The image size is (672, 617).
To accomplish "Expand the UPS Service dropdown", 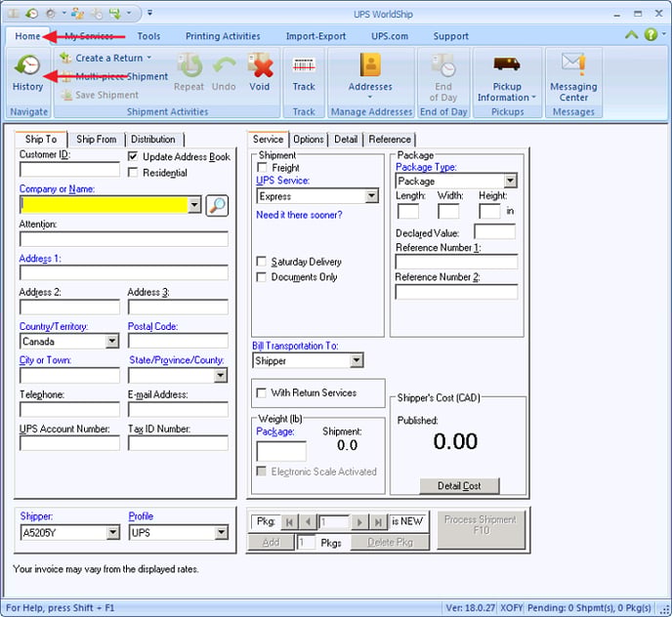I will [x=371, y=196].
